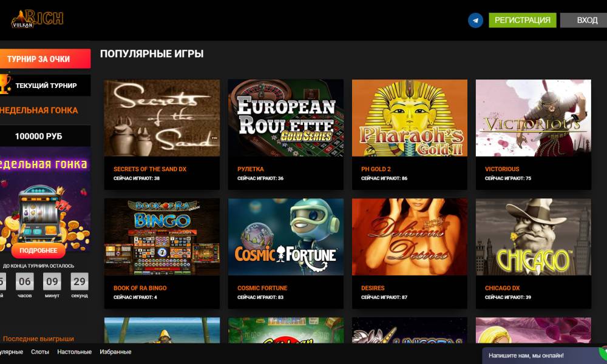Open the Telegram channel icon
The image size is (607, 364).
tap(475, 20)
